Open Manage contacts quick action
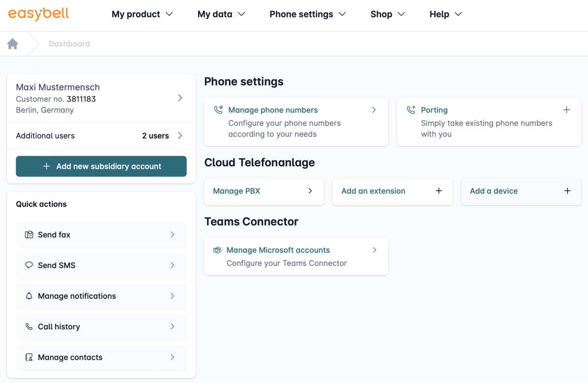The image size is (588, 383). click(x=101, y=357)
